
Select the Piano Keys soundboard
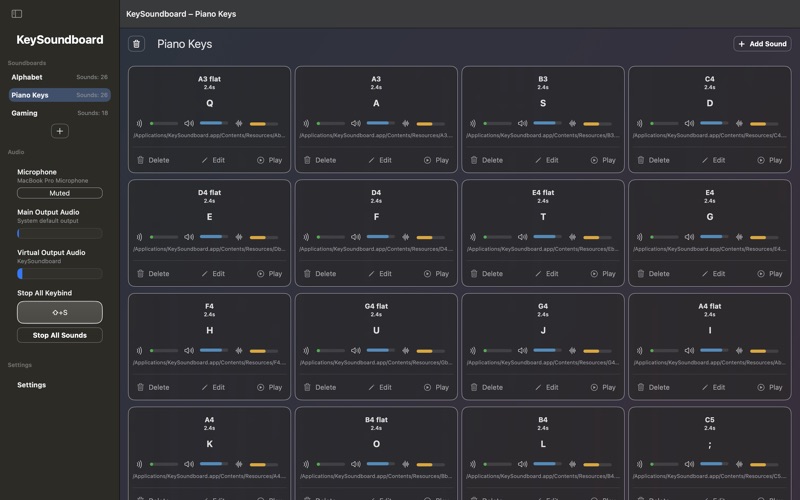coord(60,95)
